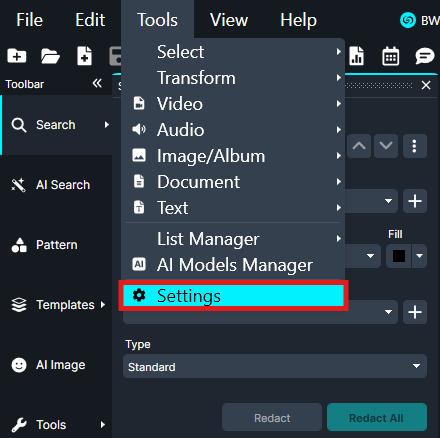Click the AI badge icon in menu
This screenshot has width=440, height=438.
139,265
